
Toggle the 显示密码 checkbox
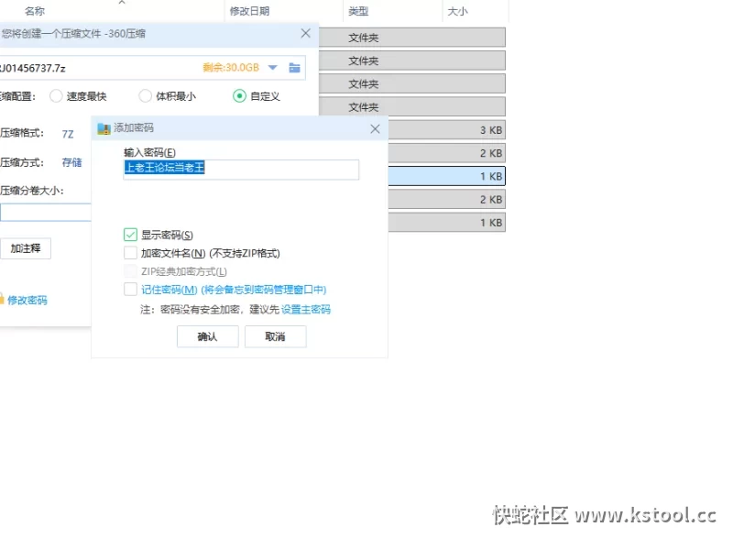tap(130, 235)
